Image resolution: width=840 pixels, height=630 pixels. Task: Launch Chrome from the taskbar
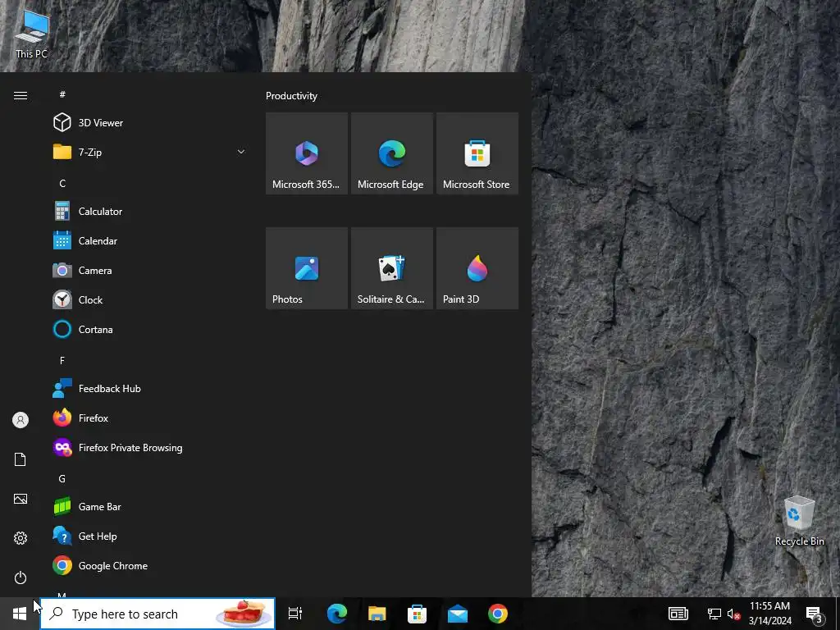498,614
